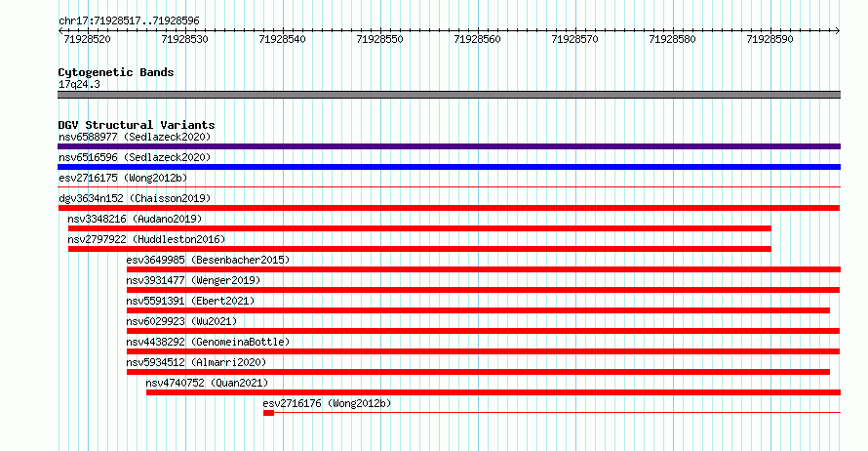The width and height of the screenshot is (868, 451).
Task: Click the dark purple nsv6588977 variant bar
Action: tap(449, 146)
